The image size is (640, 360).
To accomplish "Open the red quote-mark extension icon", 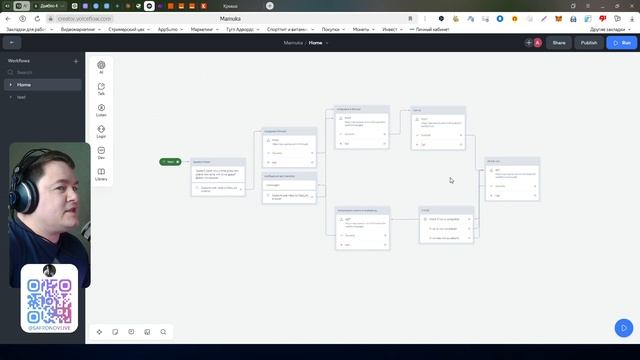I will click(602, 19).
